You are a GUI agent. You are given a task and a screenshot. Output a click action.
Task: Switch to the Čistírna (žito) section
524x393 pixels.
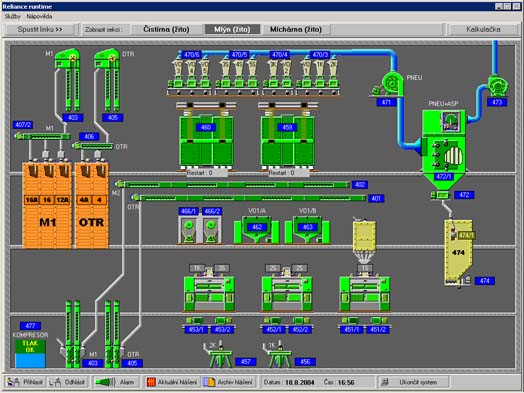166,29
